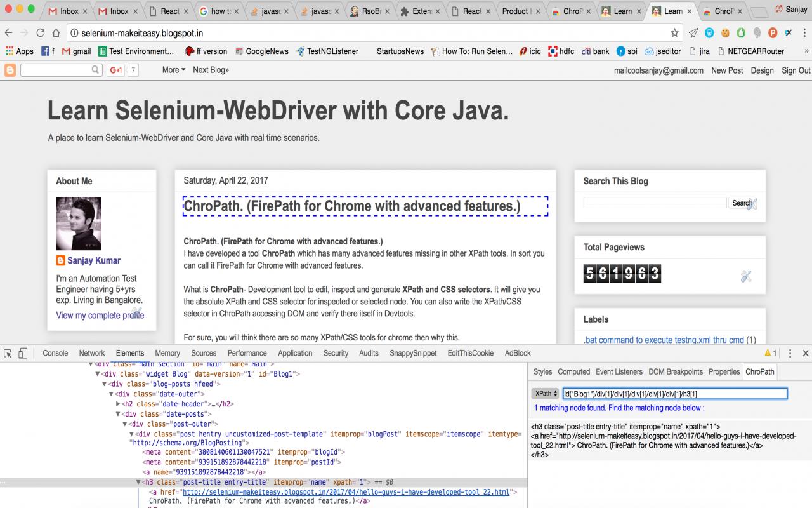
Task: Click the Sanjay Kumar profile photo
Action: 79,224
